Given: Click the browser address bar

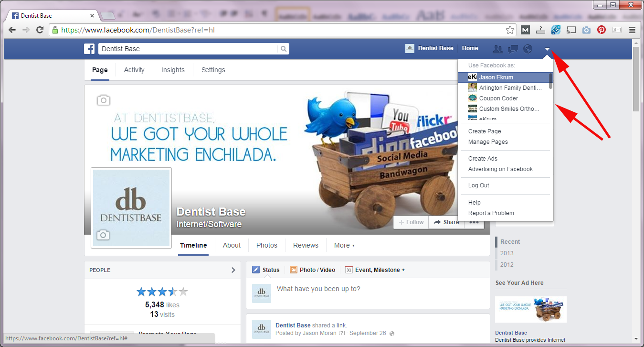Looking at the screenshot, I should (282, 30).
